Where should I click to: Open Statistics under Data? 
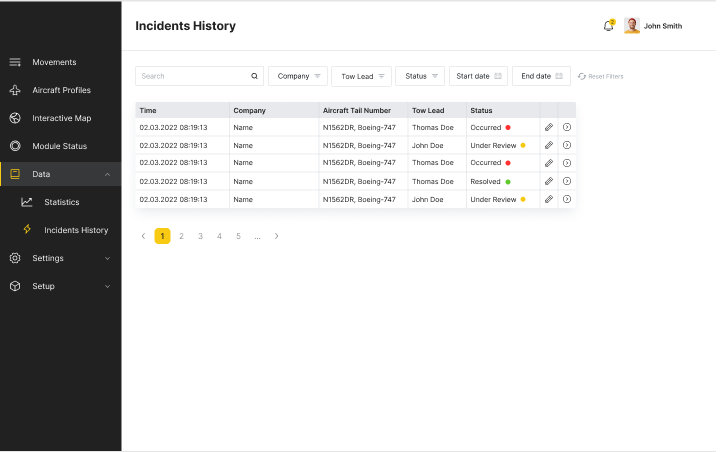pos(61,202)
